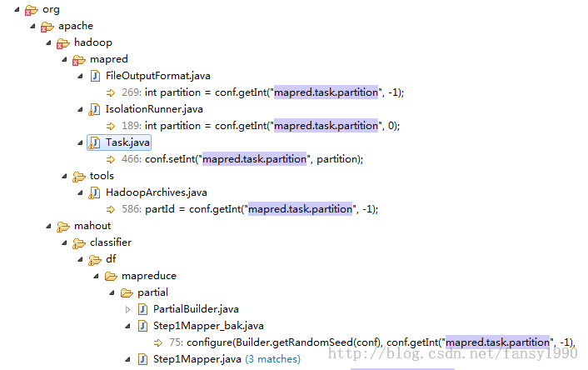Collapse the tools package node
588x370 pixels.
(65, 176)
